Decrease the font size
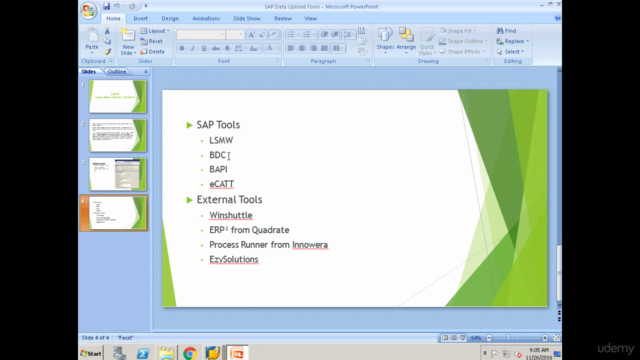This screenshot has height=360, width=640. tap(262, 35)
